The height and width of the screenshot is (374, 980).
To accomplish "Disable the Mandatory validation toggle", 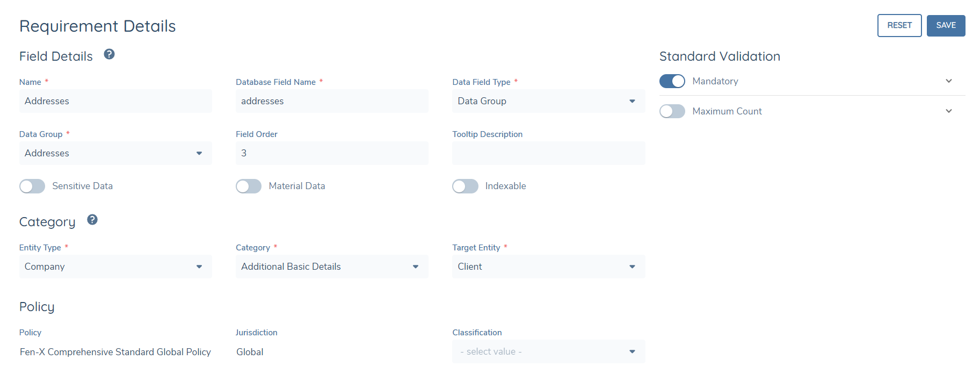I will tap(672, 81).
